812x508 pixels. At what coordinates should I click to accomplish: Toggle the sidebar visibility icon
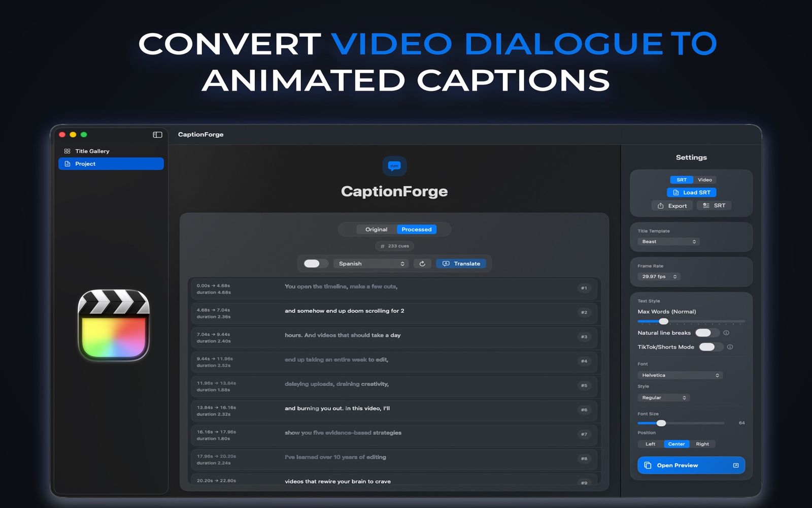coord(157,135)
